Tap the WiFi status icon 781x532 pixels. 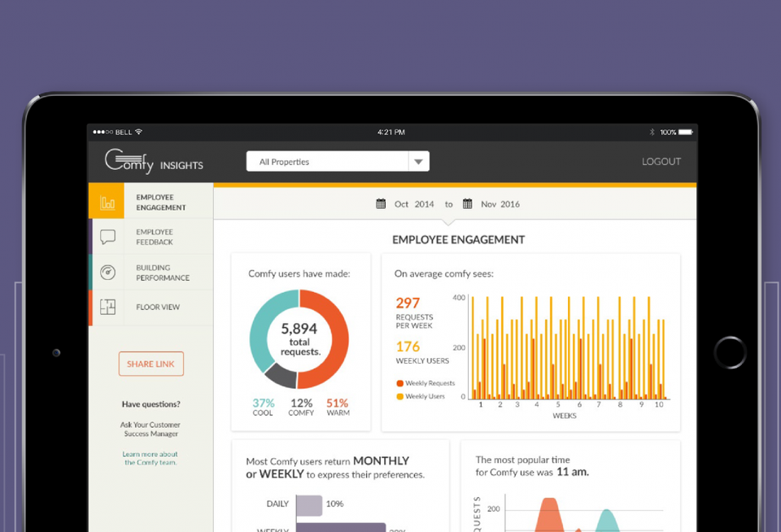coord(138,132)
